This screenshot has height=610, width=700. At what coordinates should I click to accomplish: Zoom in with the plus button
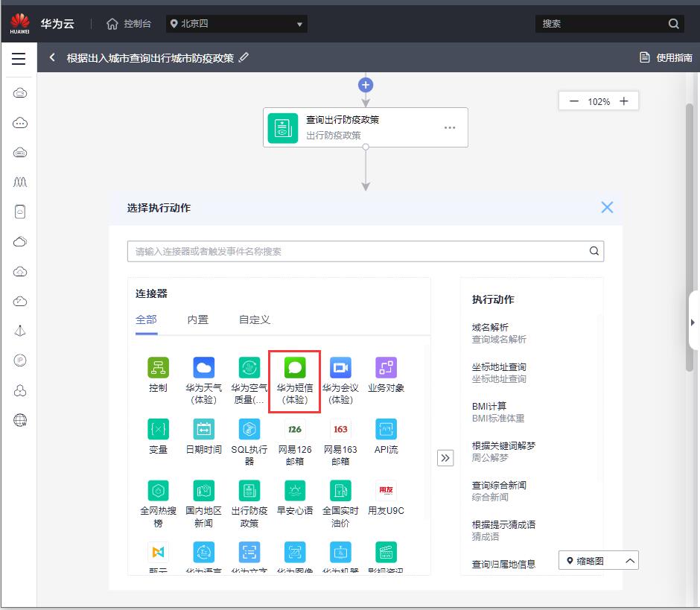(x=623, y=101)
